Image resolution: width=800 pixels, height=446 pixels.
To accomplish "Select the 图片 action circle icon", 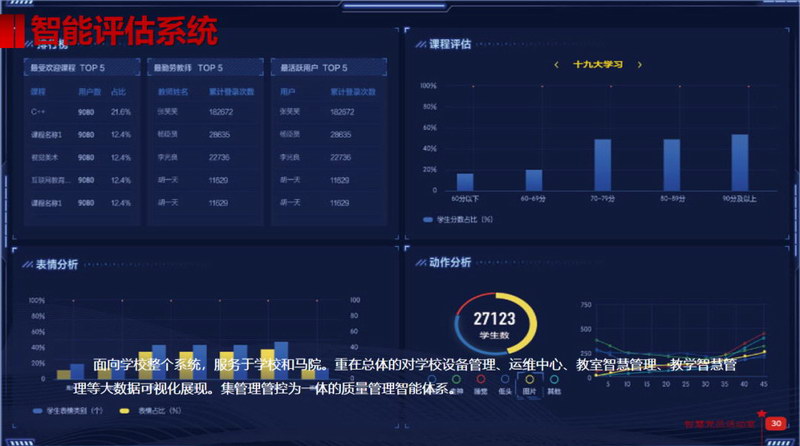I will pyautogui.click(x=531, y=381).
